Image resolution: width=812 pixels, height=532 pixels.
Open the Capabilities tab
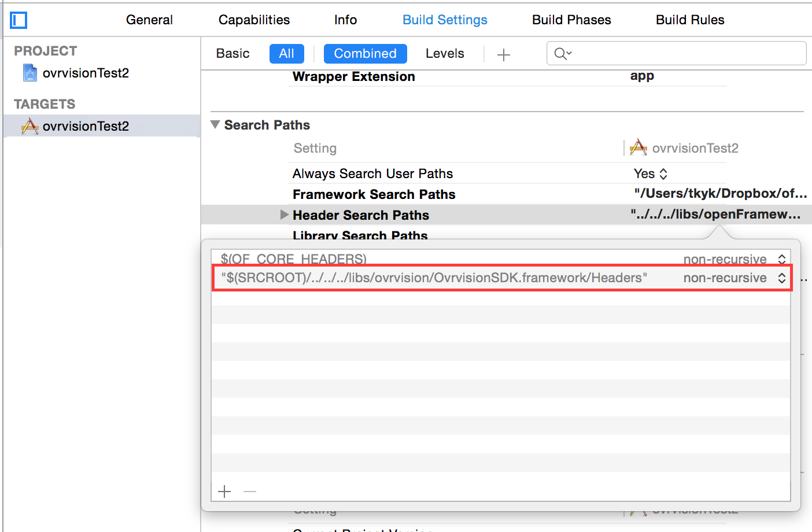tap(254, 20)
